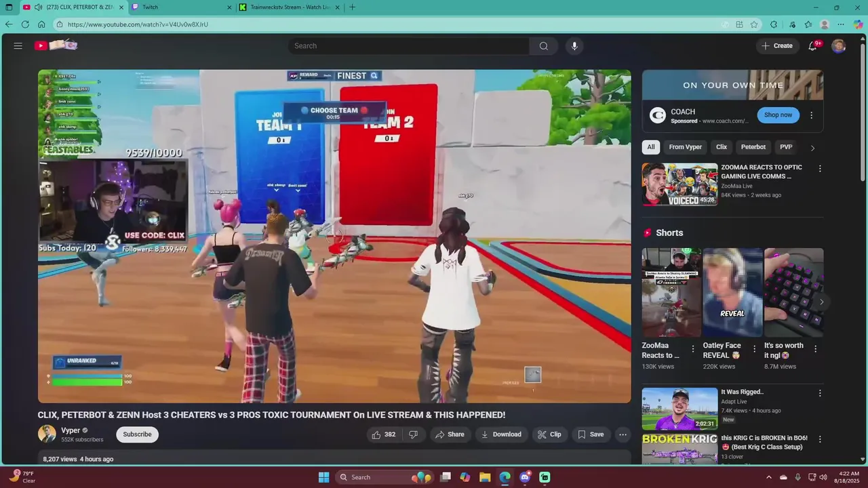Viewport: 868px width, 488px height.
Task: Open more actions ellipsis under video
Action: pyautogui.click(x=623, y=434)
